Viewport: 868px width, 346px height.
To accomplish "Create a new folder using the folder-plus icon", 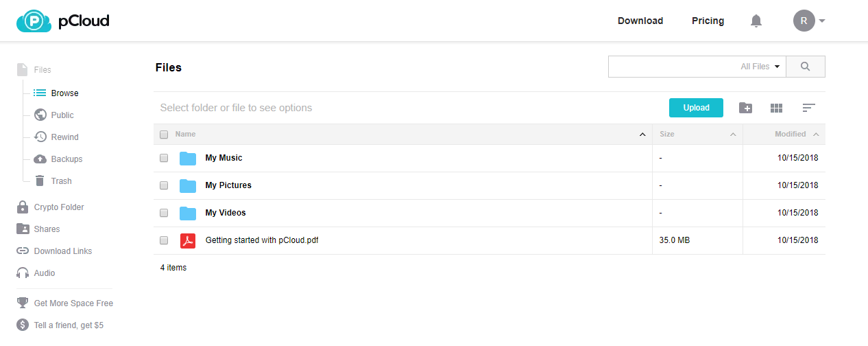I will [745, 108].
